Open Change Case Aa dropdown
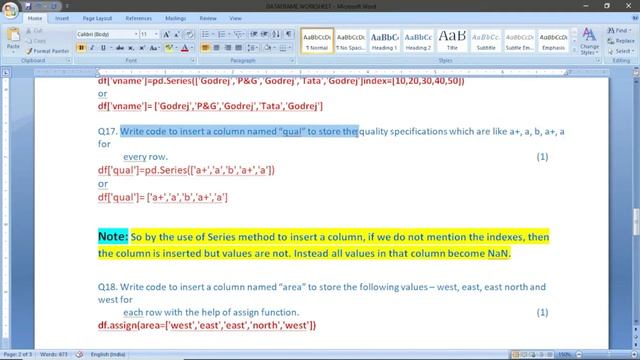640x360 pixels. [154, 48]
